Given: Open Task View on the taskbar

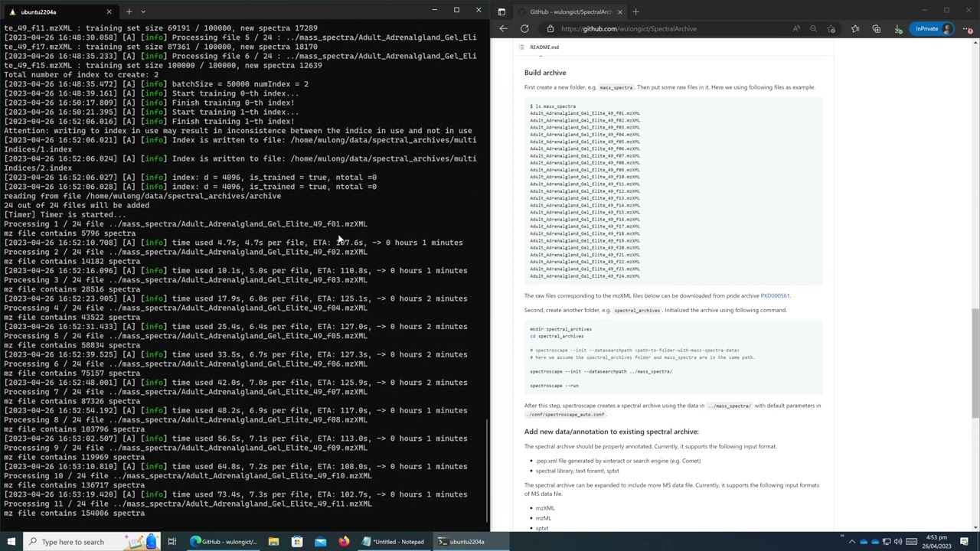Looking at the screenshot, I should (172, 542).
